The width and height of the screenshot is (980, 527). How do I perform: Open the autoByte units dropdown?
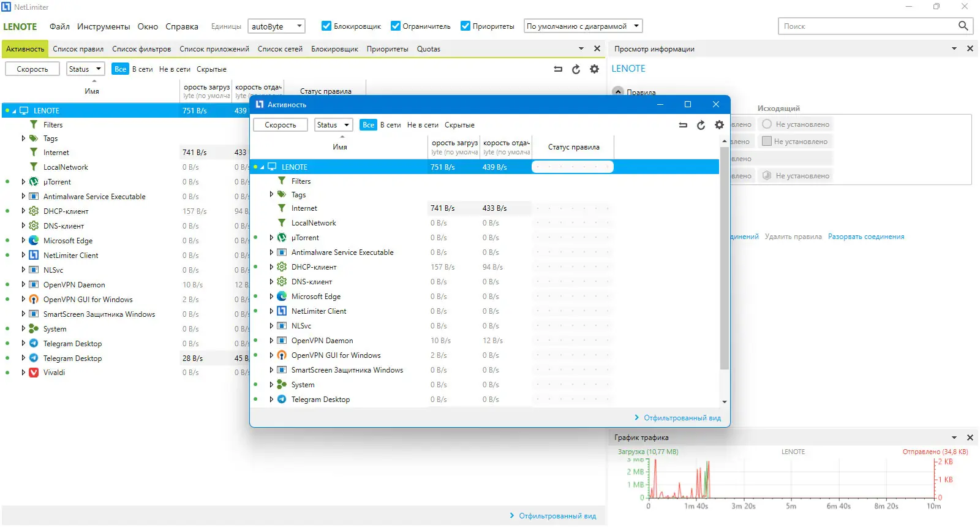pyautogui.click(x=276, y=26)
